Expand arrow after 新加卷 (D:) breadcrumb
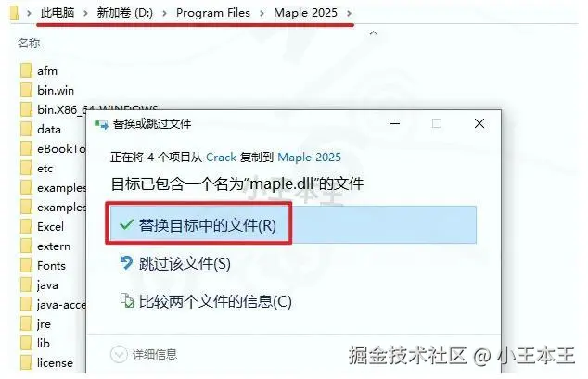588x379 pixels. [x=164, y=13]
